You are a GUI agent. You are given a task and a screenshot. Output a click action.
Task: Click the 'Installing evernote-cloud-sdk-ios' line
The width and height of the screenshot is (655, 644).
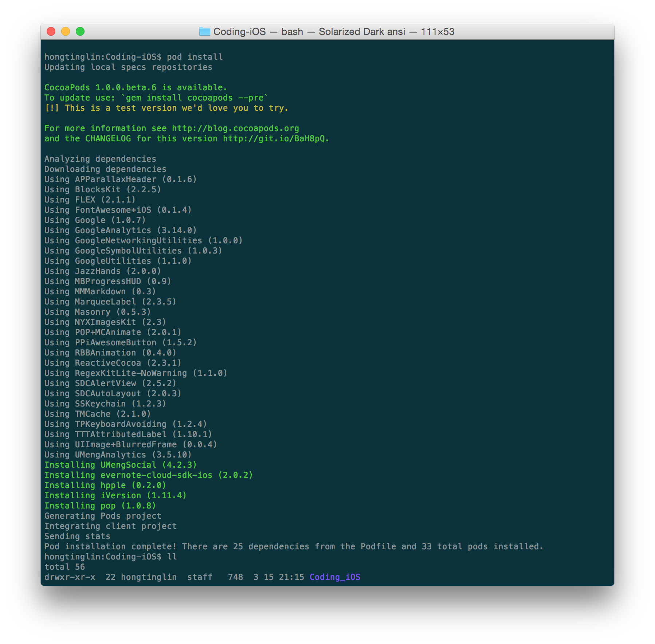coord(148,475)
